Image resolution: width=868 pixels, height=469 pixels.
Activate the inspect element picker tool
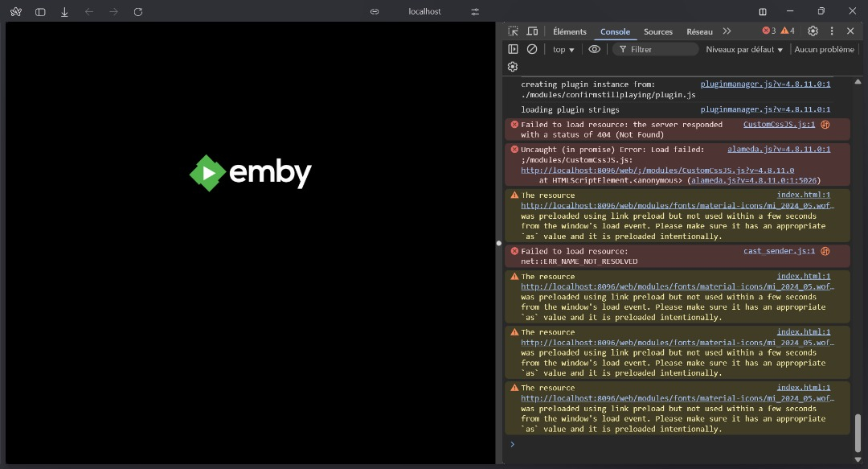(x=513, y=31)
